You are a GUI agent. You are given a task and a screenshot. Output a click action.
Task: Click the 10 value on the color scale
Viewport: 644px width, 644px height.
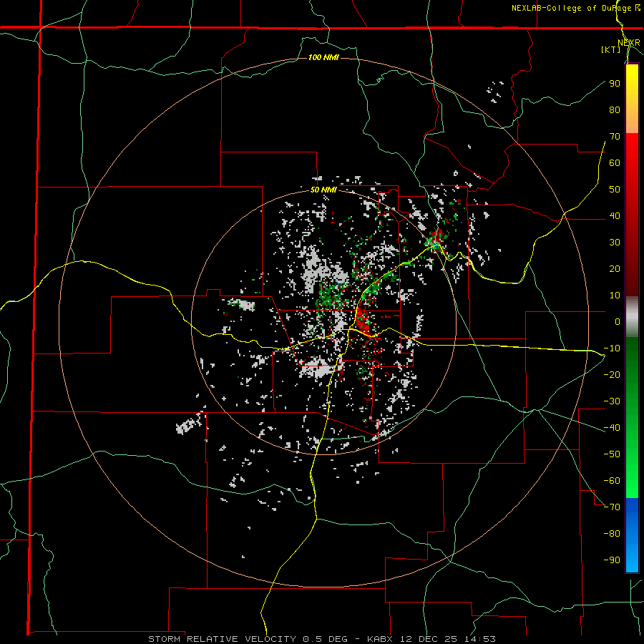tap(615, 296)
